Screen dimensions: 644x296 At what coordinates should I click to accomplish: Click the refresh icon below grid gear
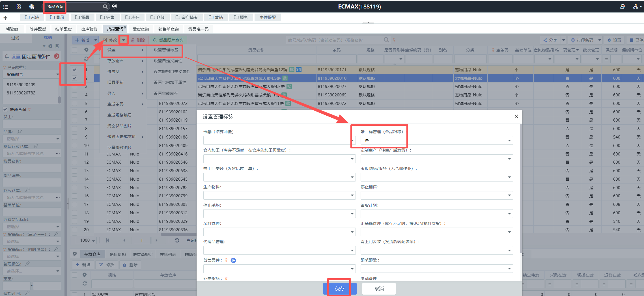86,59
